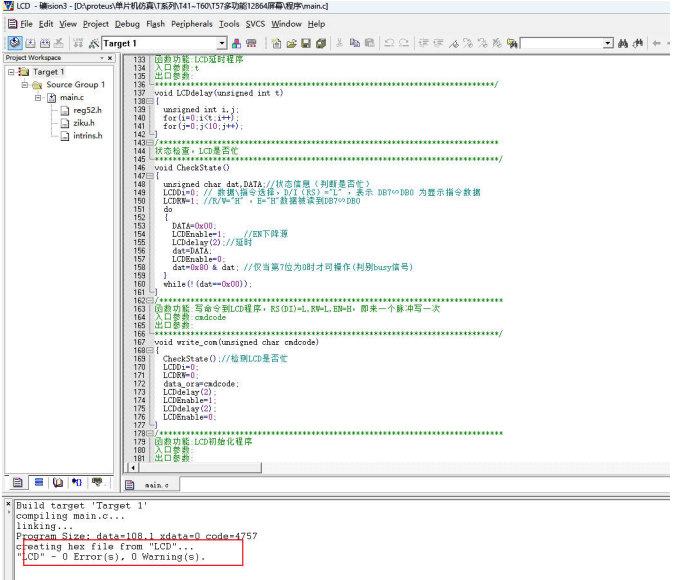The height and width of the screenshot is (580, 675).
Task: Open the Peripherals menu
Action: (192, 23)
